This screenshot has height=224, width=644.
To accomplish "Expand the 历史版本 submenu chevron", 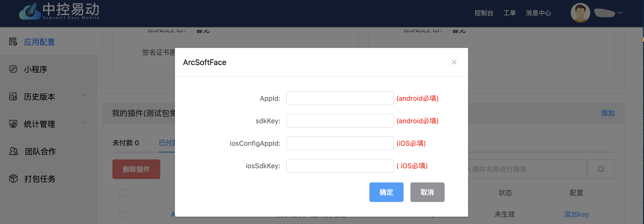I will (x=85, y=95).
